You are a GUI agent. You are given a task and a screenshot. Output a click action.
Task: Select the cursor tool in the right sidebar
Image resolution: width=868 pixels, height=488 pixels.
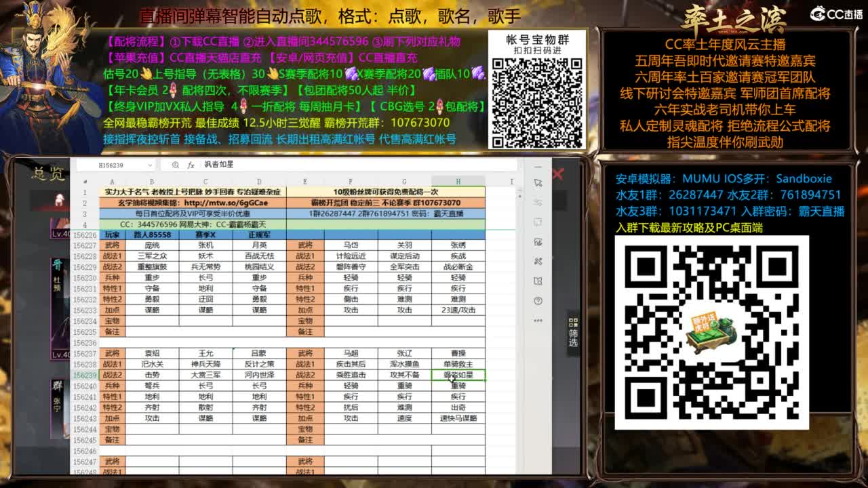pyautogui.click(x=537, y=182)
